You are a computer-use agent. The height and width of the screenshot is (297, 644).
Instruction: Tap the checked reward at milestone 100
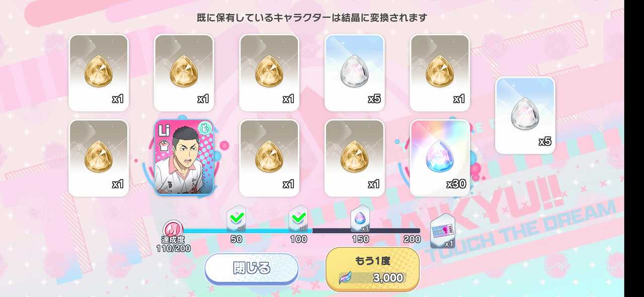click(298, 219)
